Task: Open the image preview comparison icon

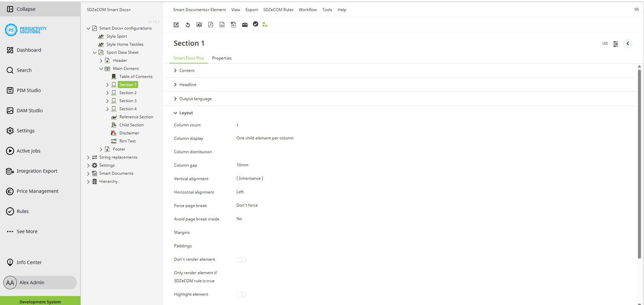Action: pos(199,24)
